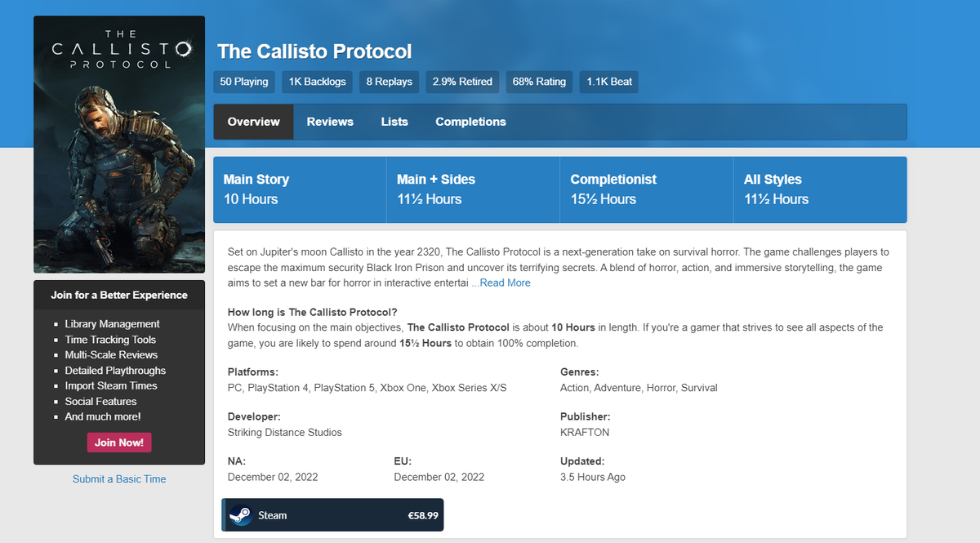Switch to the Overview tab

[253, 122]
